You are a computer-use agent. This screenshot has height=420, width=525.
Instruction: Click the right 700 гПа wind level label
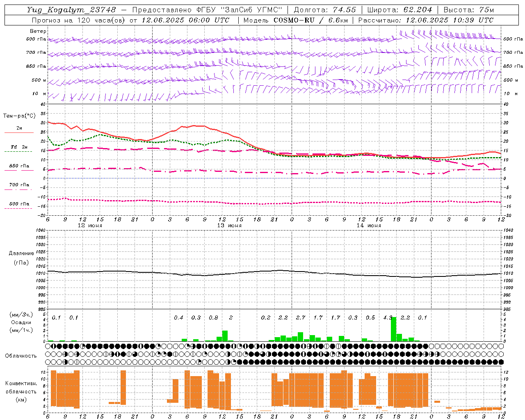click(513, 52)
